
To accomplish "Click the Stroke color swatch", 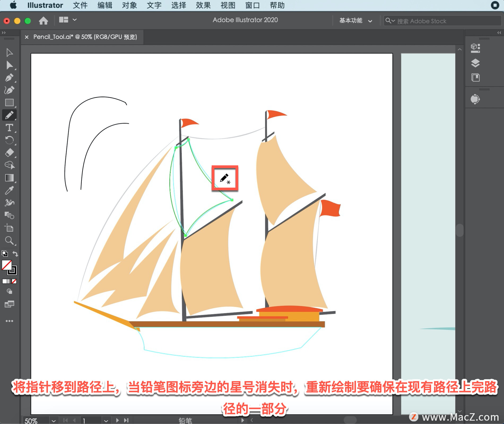I will click(14, 272).
